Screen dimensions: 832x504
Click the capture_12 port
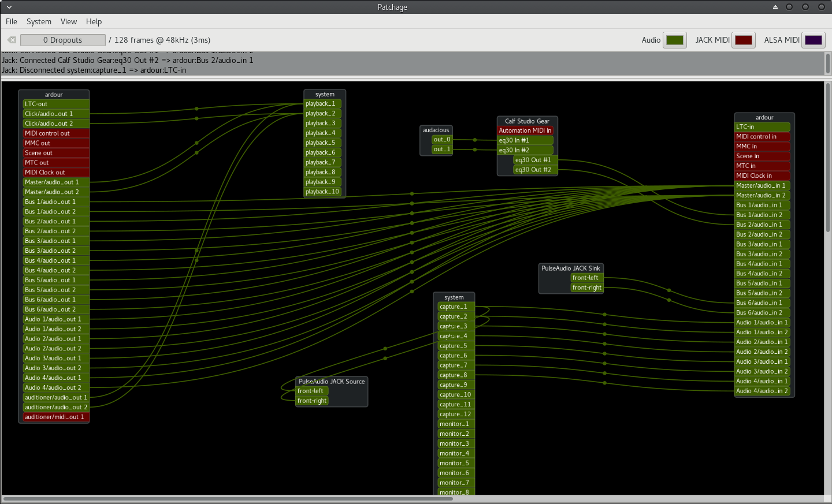coord(456,415)
